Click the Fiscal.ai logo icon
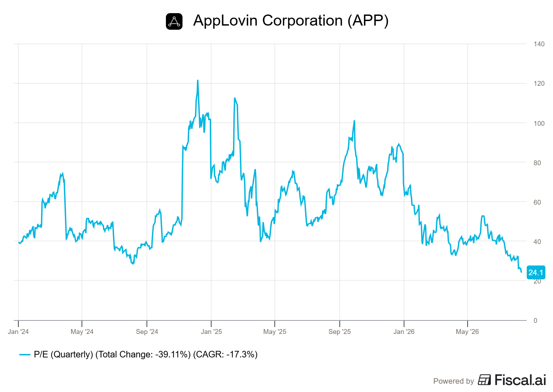553x392 pixels. pyautogui.click(x=484, y=380)
